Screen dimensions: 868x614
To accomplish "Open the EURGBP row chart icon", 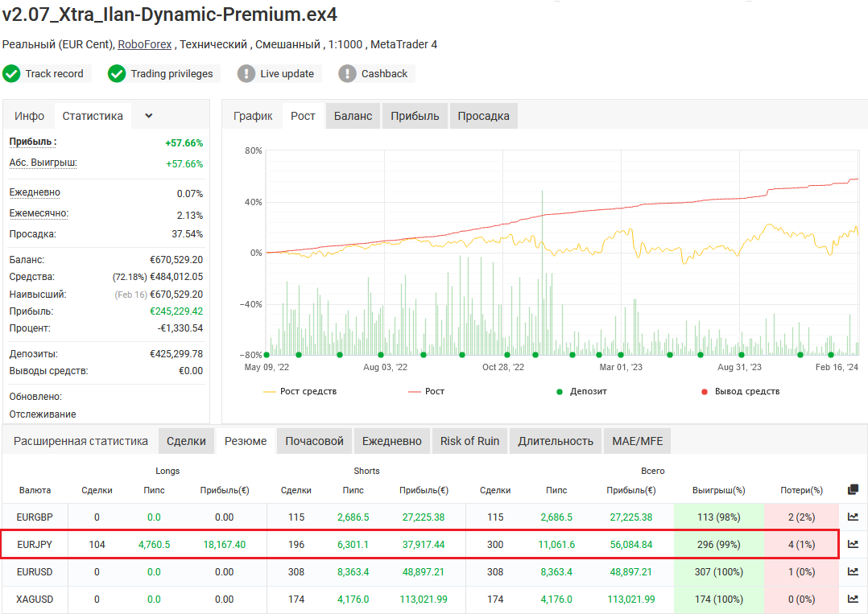I will coord(853,517).
